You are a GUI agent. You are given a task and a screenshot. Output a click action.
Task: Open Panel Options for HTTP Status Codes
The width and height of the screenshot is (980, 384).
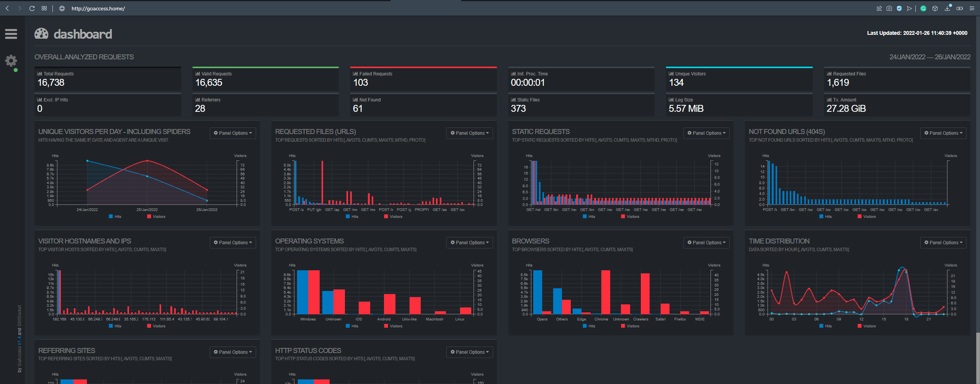point(469,352)
